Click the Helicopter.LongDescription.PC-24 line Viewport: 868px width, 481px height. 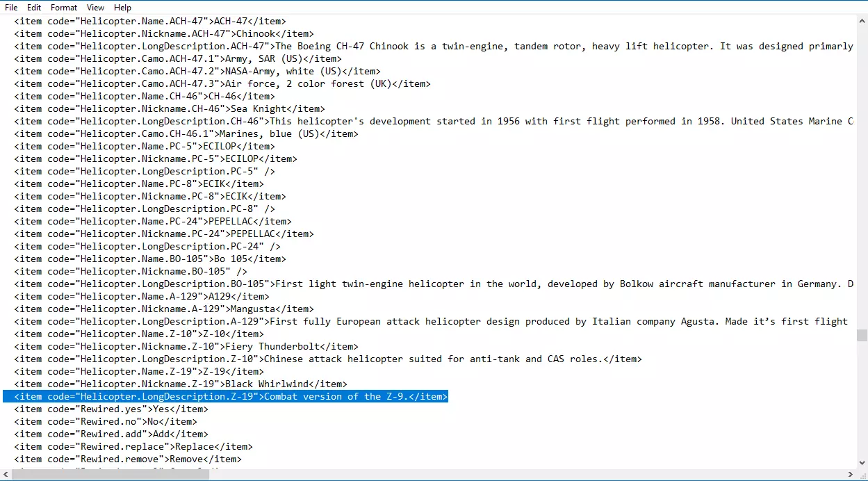click(x=147, y=247)
